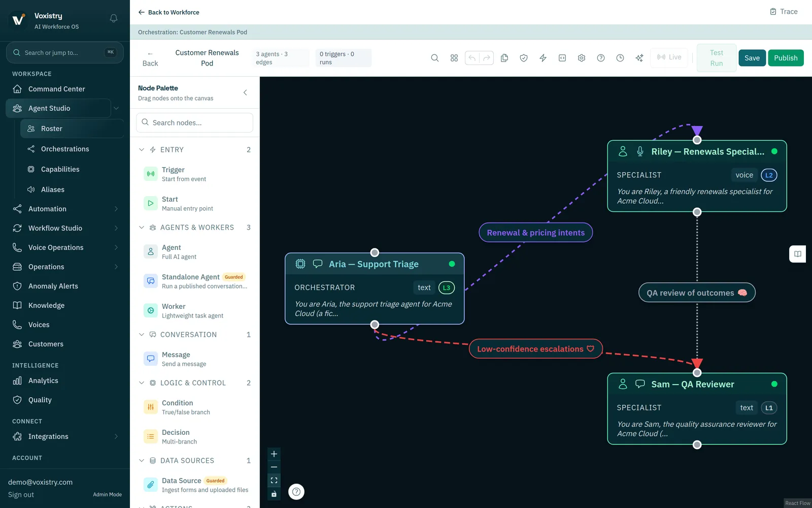Redo the canvas change

(x=486, y=58)
